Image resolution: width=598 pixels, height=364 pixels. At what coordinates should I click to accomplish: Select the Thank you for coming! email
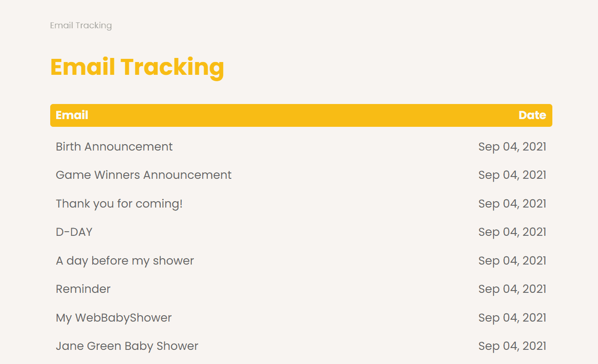119,203
